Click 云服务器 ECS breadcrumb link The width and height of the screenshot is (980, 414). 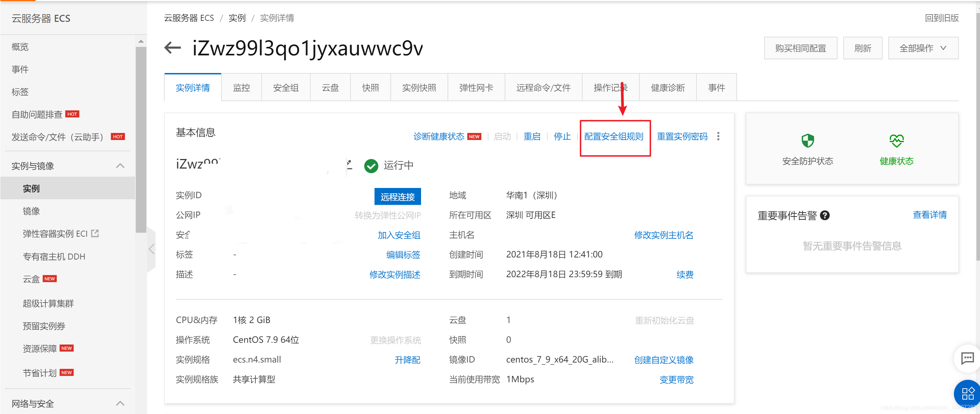pyautogui.click(x=189, y=18)
